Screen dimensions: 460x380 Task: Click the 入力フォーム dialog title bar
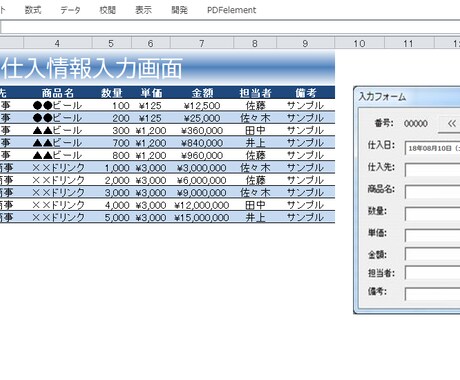(407, 97)
